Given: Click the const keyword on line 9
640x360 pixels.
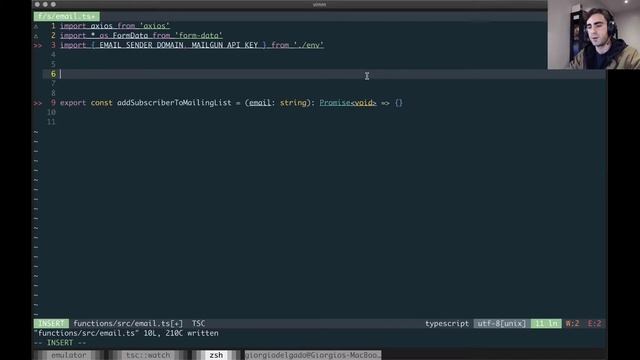Looking at the screenshot, I should pyautogui.click(x=101, y=103).
